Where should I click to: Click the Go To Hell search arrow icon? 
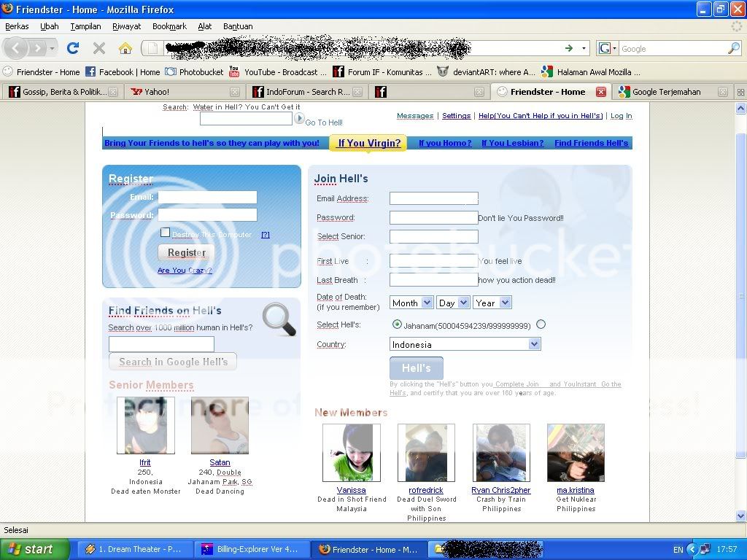click(299, 118)
